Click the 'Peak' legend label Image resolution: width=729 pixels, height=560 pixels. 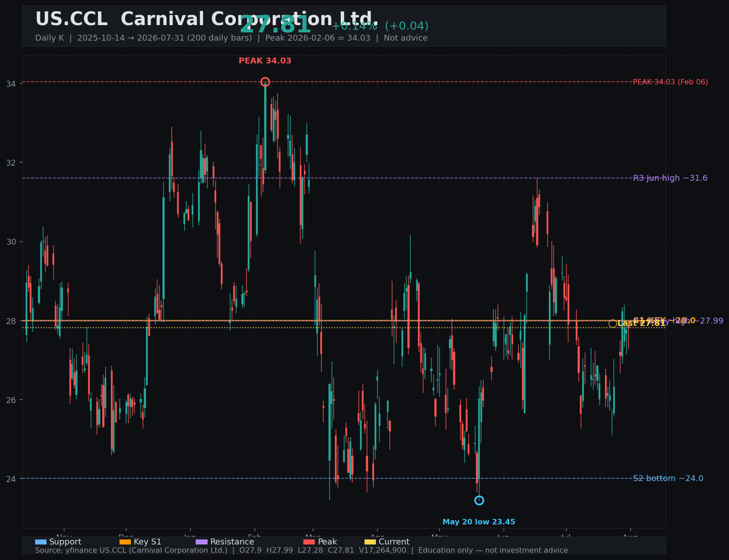click(x=328, y=542)
